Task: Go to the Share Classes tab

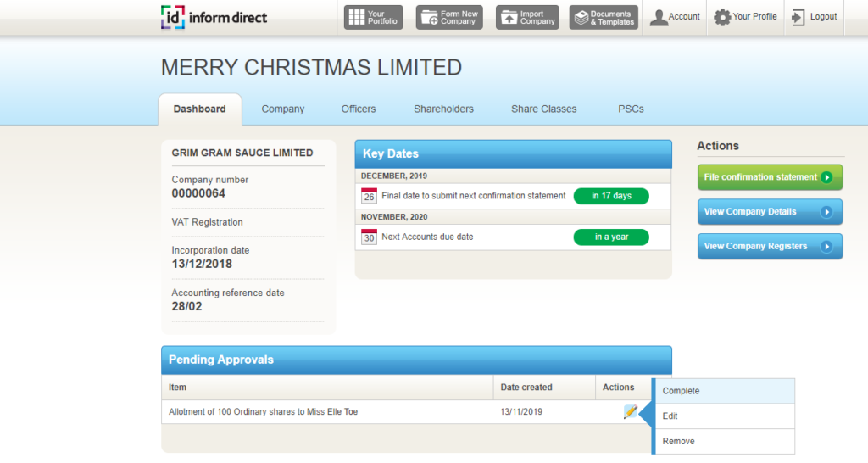Action: point(543,109)
